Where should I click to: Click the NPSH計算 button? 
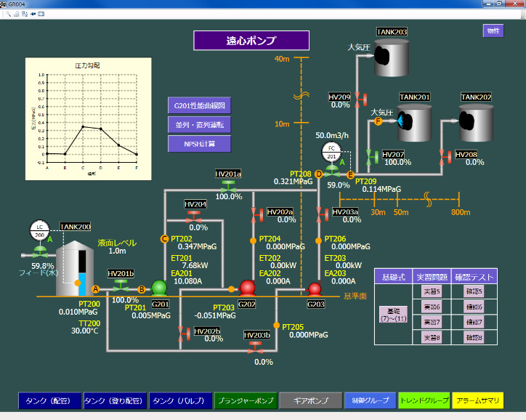click(199, 143)
